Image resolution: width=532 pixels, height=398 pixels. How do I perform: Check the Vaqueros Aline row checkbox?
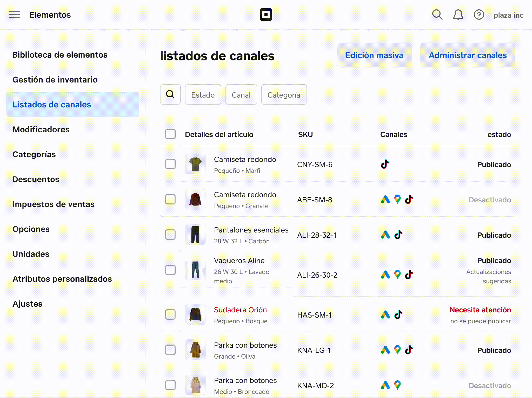[x=170, y=270]
